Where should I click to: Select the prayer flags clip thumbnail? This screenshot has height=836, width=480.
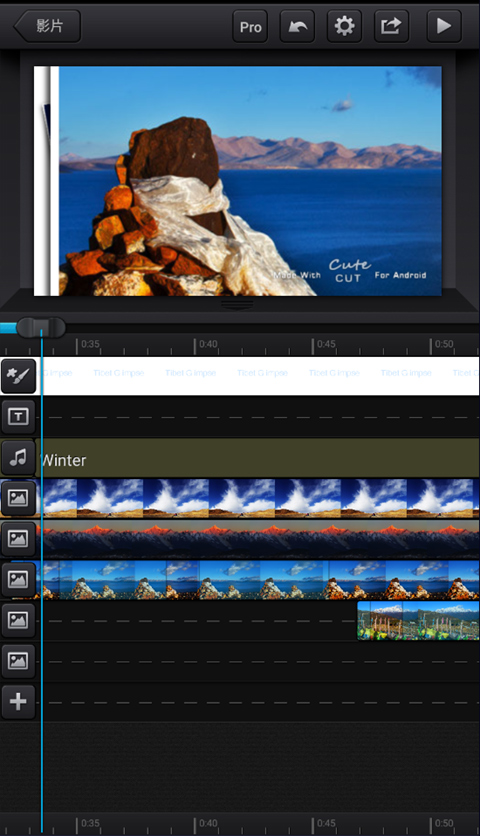click(x=418, y=620)
